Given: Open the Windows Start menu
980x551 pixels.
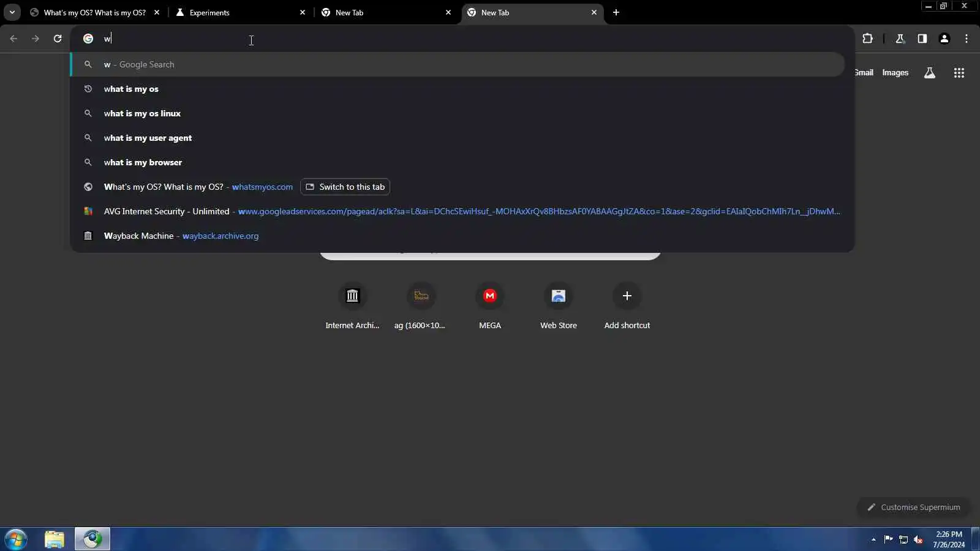Looking at the screenshot, I should (16, 539).
